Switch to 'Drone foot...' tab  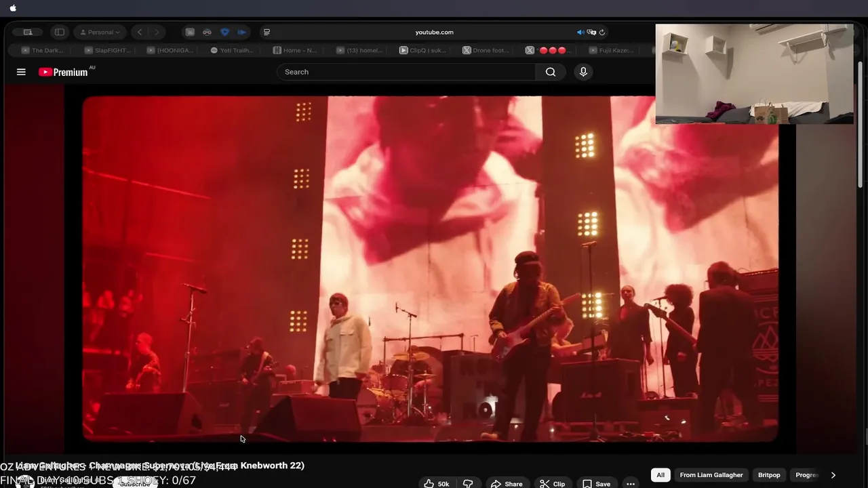(485, 50)
